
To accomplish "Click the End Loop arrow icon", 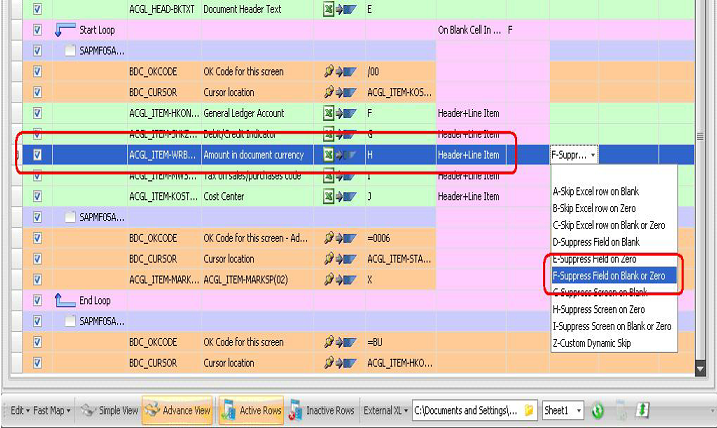I will (x=65, y=300).
